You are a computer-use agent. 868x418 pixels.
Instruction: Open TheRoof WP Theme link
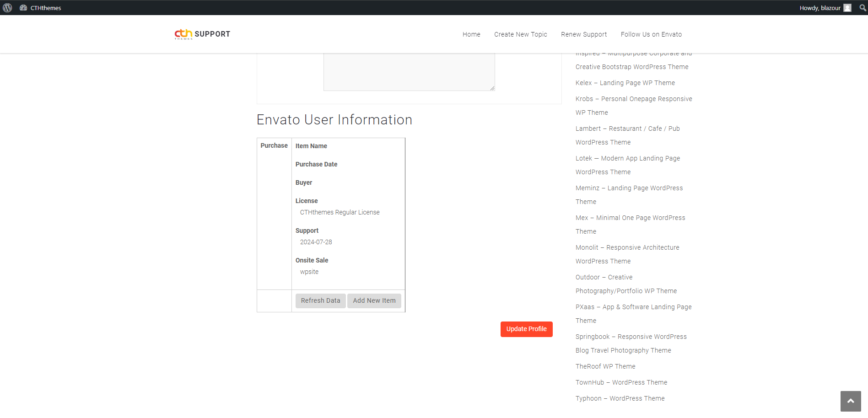tap(605, 366)
